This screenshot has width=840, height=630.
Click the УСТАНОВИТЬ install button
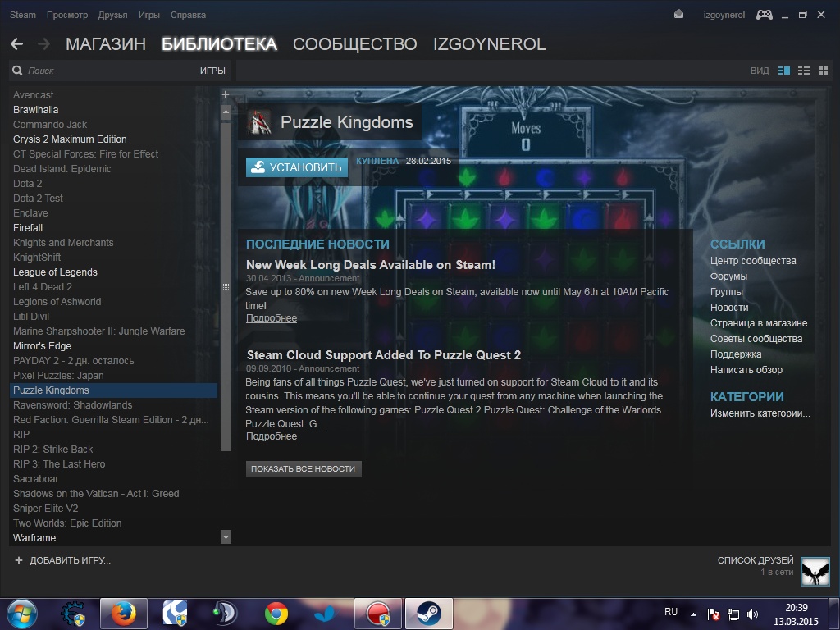coord(297,167)
